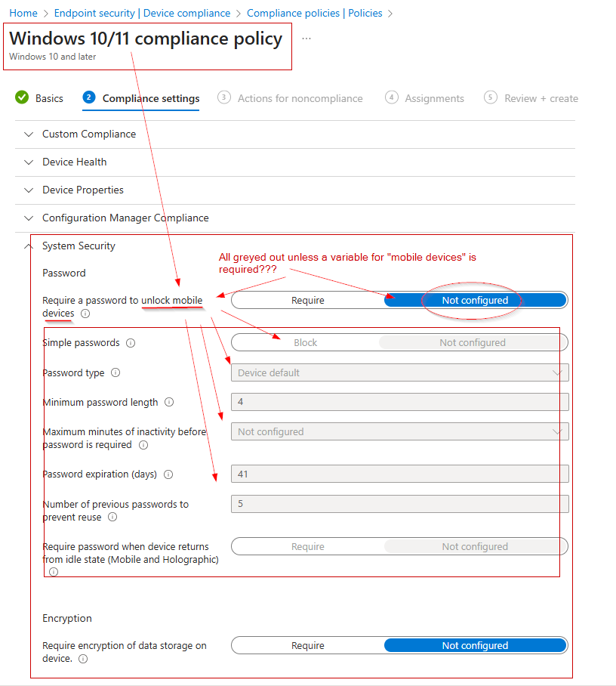The height and width of the screenshot is (686, 616).
Task: Select Not configured for data storage encryption
Action: 476,645
